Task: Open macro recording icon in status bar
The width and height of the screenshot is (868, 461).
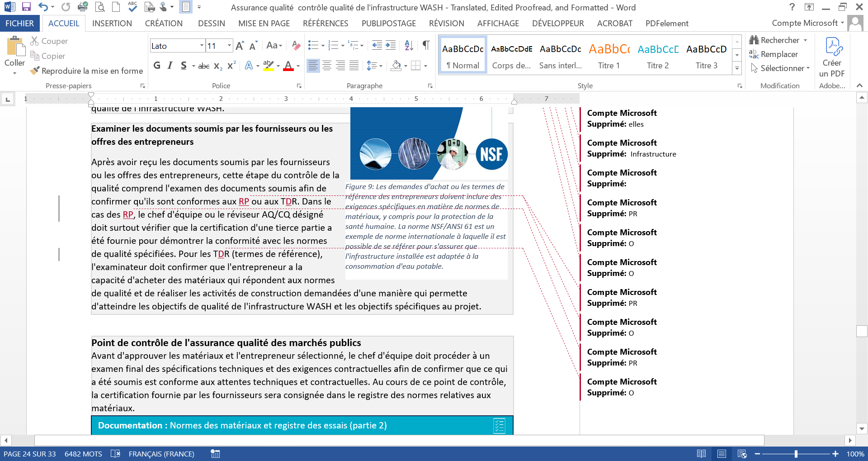Action: [215, 454]
